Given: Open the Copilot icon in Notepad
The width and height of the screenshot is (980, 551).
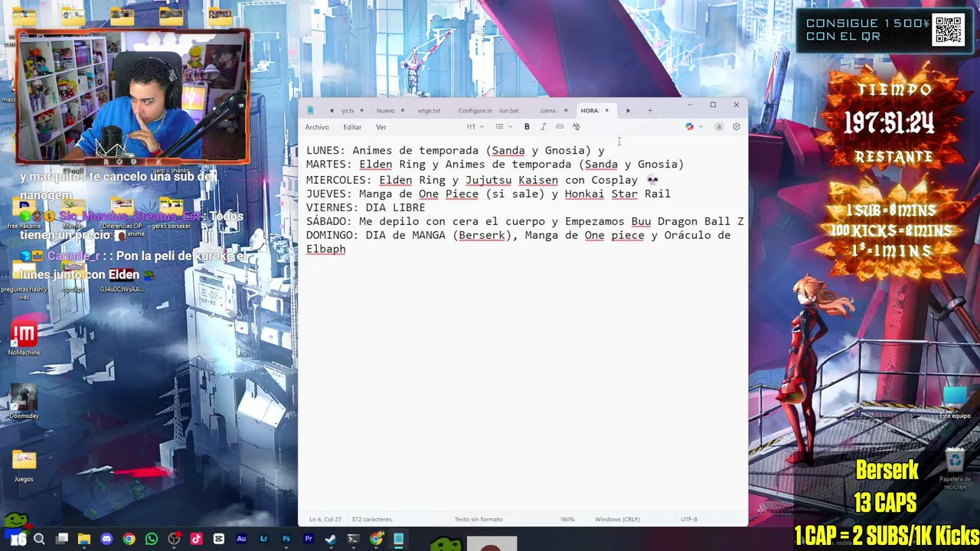Looking at the screenshot, I should tap(689, 127).
